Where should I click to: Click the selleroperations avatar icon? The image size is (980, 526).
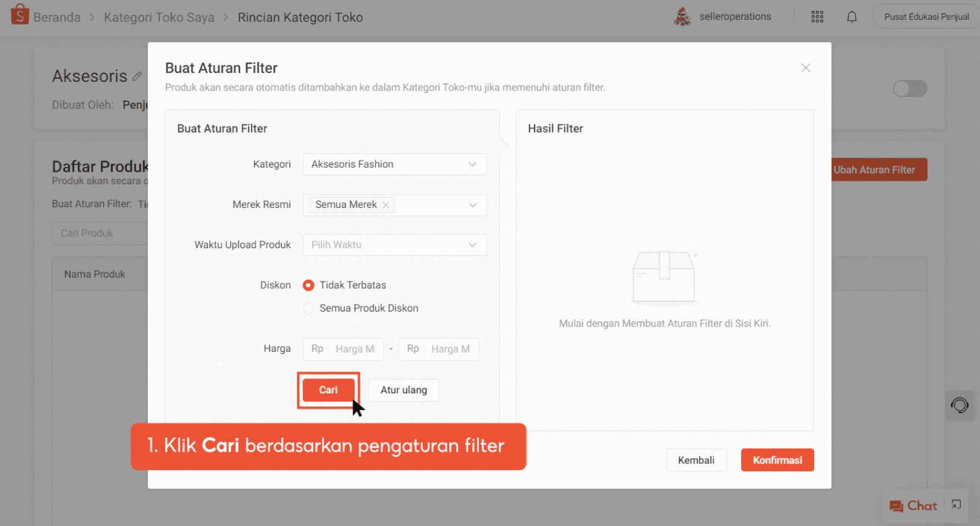click(682, 17)
